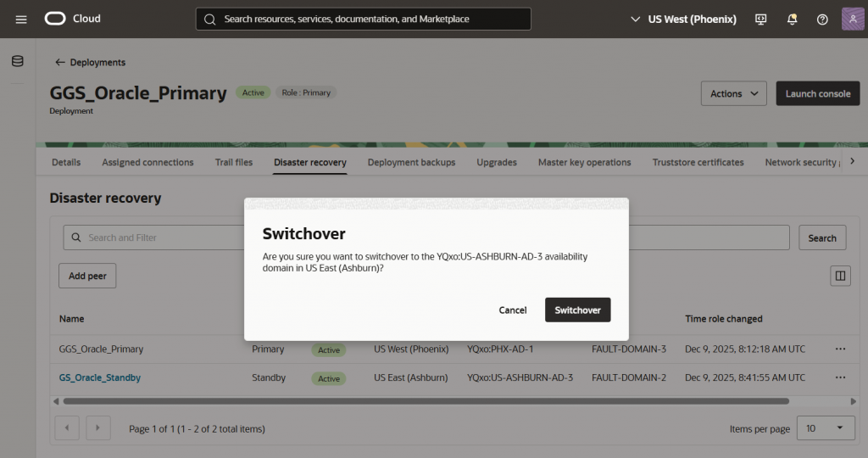The height and width of the screenshot is (458, 868).
Task: Click the Launch console button
Action: click(x=818, y=93)
